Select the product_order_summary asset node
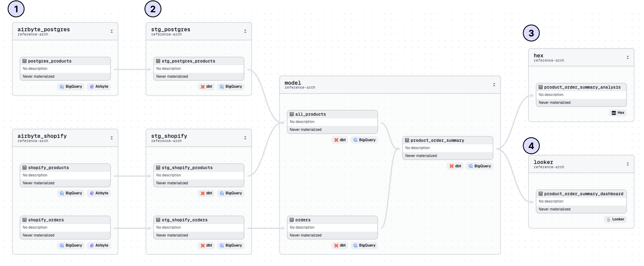 coord(447,148)
